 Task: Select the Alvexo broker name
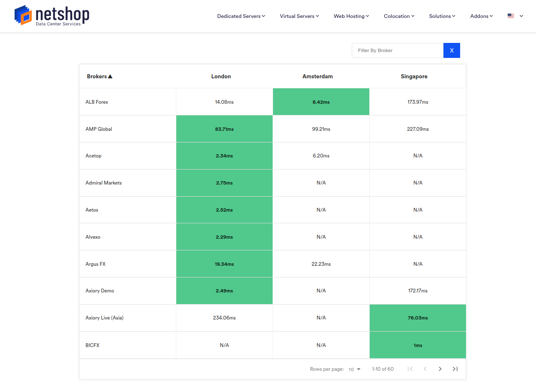pyautogui.click(x=93, y=237)
